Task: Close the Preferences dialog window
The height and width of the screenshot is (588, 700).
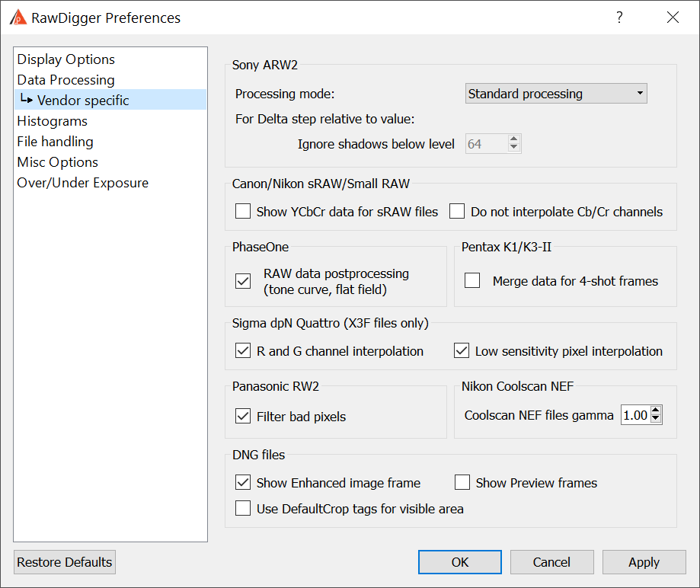Action: point(673,18)
